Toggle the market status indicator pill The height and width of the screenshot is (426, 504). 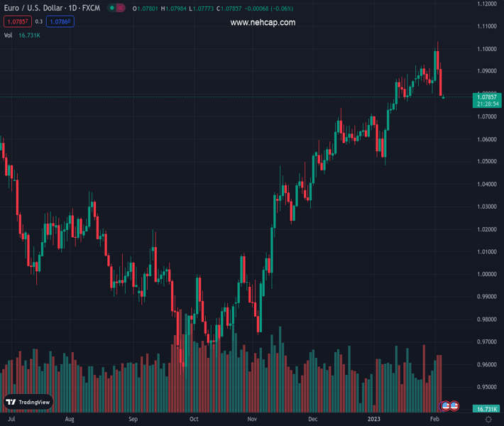point(116,8)
